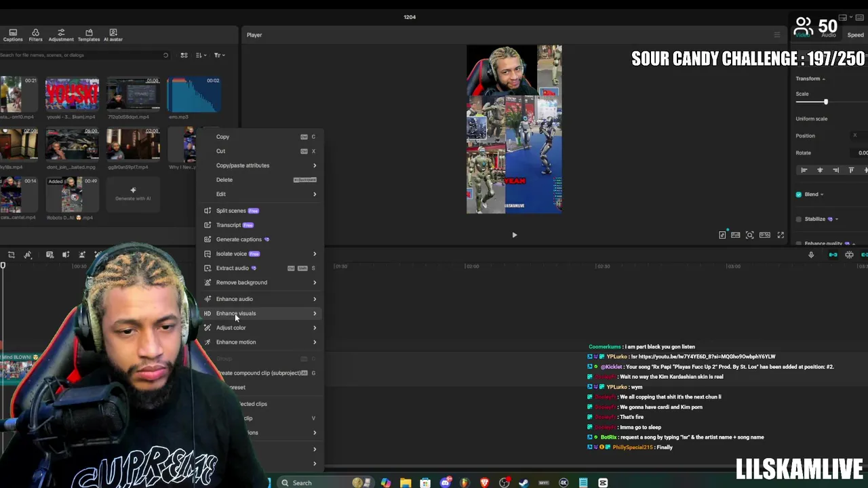Viewport: 868px width, 488px height.
Task: Open the Captions panel
Action: (x=12, y=35)
